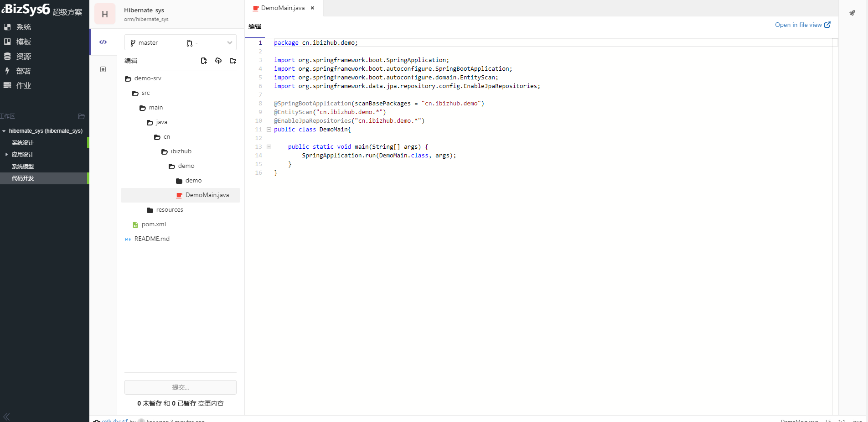868x422 pixels.
Task: Click the new directory icon
Action: click(233, 61)
